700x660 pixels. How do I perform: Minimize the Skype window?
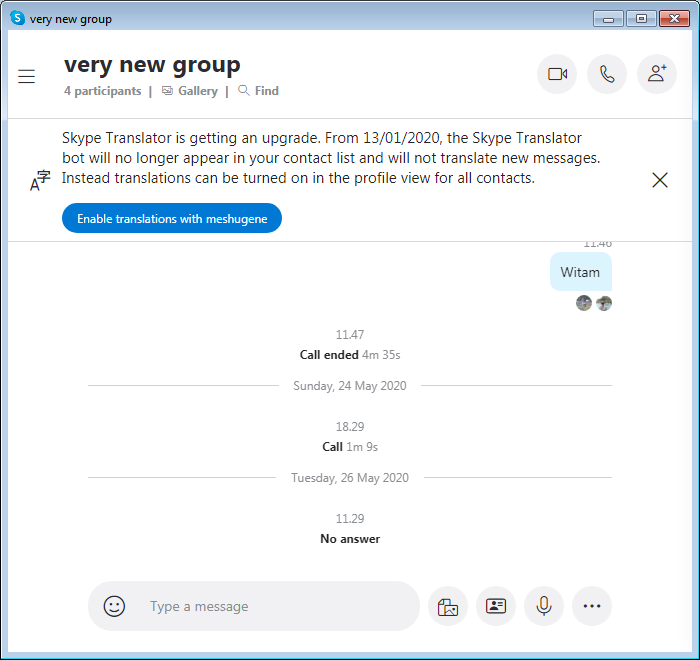click(x=608, y=19)
